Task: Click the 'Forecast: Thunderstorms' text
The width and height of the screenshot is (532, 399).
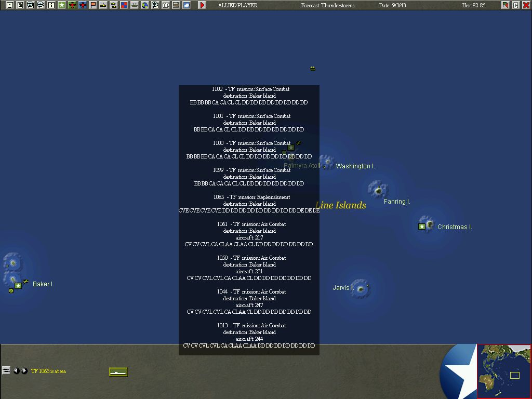Action: [x=328, y=5]
